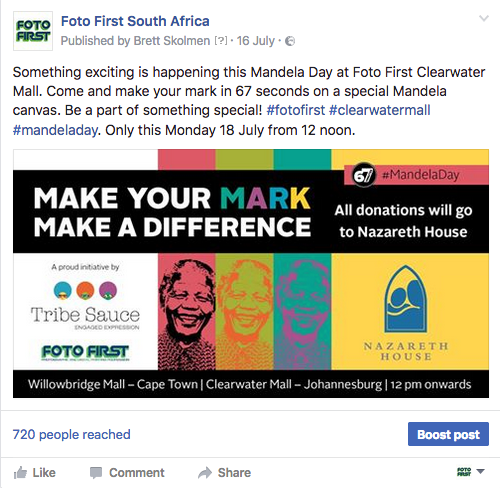Click the public globe privacy icon

(290, 41)
